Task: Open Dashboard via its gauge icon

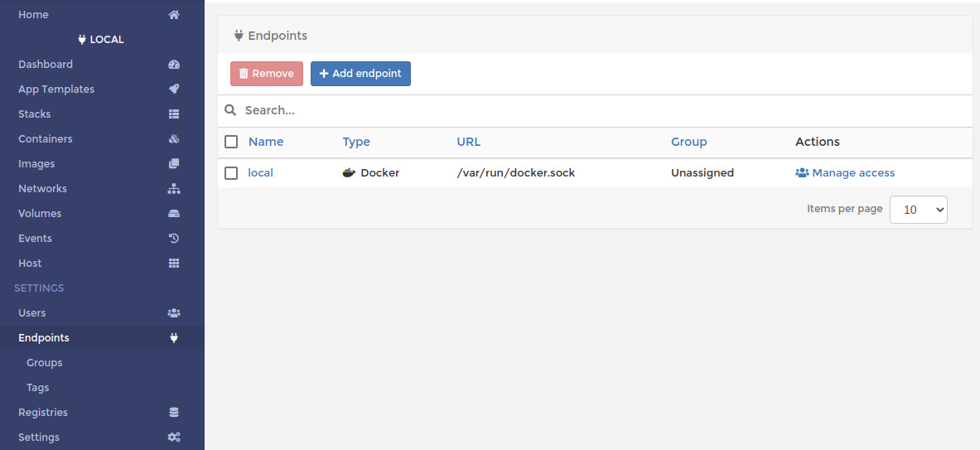Action: [x=174, y=65]
